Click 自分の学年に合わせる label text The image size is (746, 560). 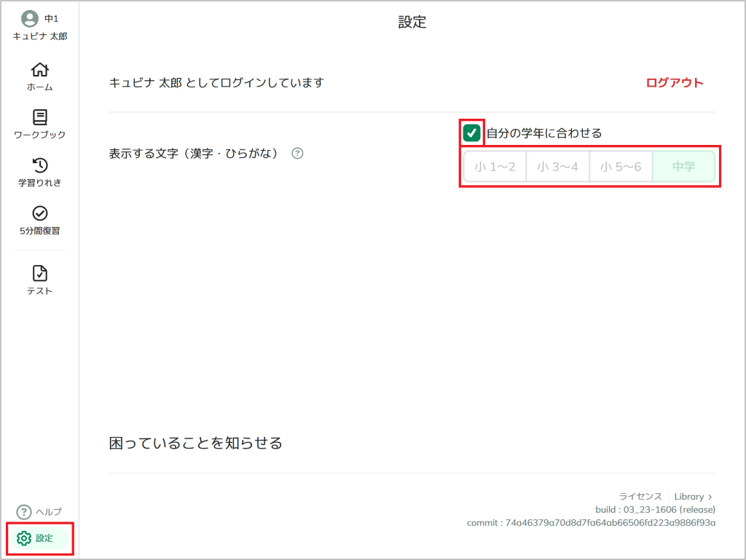pos(543,133)
